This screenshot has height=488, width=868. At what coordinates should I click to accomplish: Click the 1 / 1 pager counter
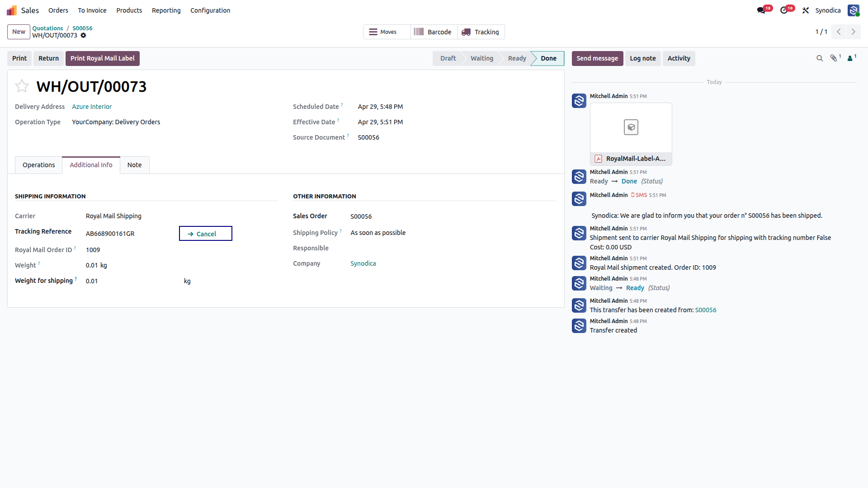point(821,32)
